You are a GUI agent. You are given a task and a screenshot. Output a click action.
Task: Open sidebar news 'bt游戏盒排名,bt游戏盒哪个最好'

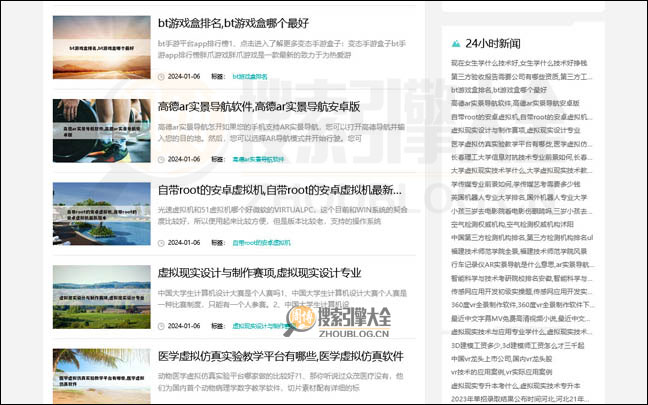pyautogui.click(x=499, y=90)
